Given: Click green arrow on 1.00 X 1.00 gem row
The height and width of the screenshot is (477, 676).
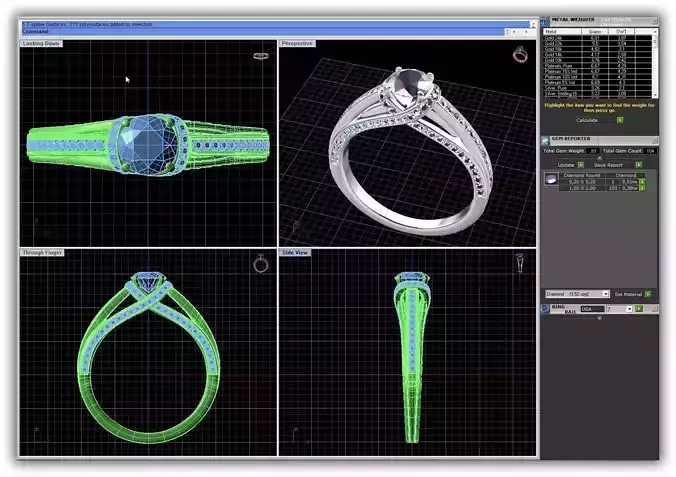Looking at the screenshot, I should [642, 188].
